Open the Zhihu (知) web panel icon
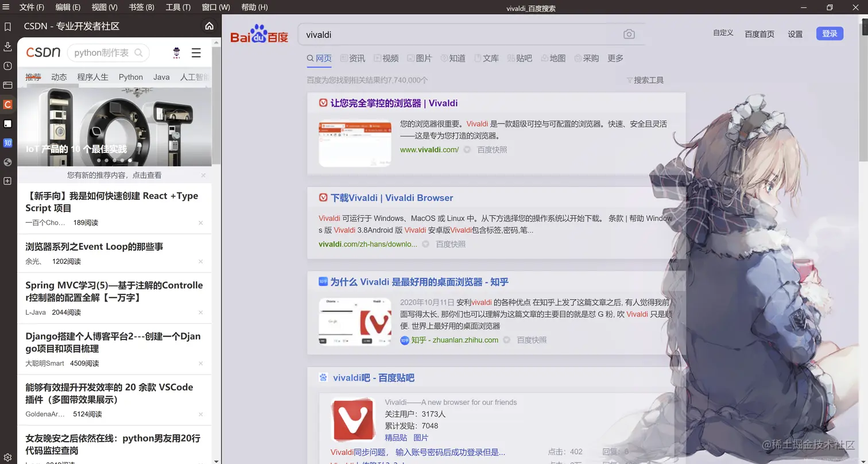The height and width of the screenshot is (464, 868). tap(7, 142)
